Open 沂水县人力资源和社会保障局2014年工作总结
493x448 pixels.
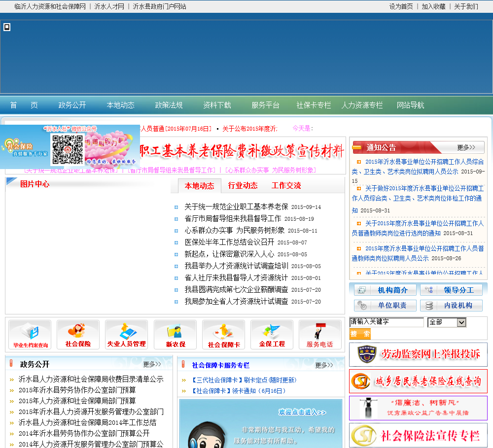click(x=87, y=422)
